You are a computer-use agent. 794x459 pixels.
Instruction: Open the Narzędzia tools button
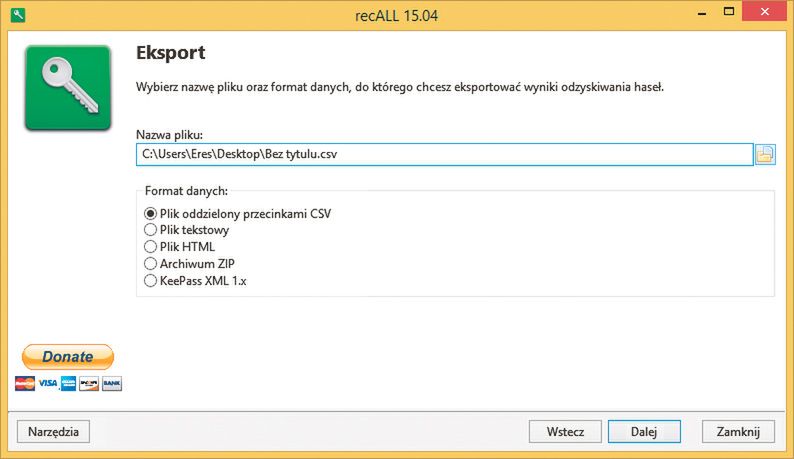(x=53, y=432)
